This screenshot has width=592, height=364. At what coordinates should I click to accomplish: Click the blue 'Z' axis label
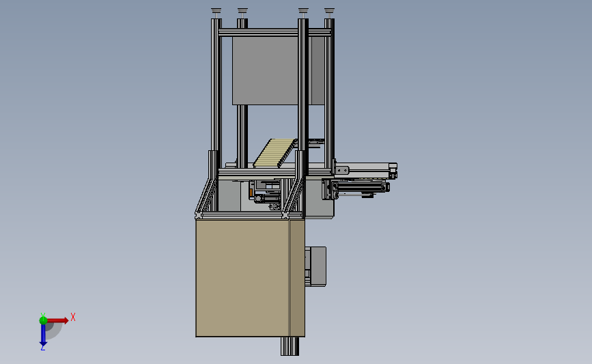[42, 348]
